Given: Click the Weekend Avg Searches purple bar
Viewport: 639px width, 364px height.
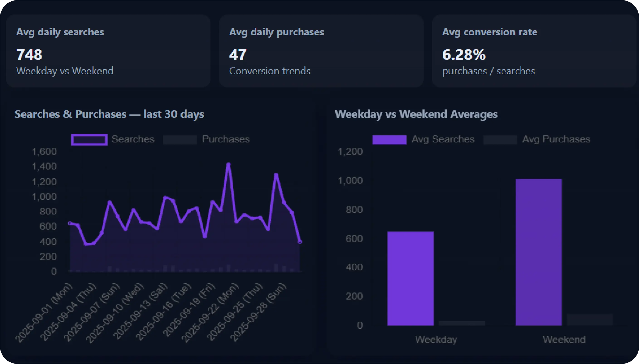Looking at the screenshot, I should (539, 252).
